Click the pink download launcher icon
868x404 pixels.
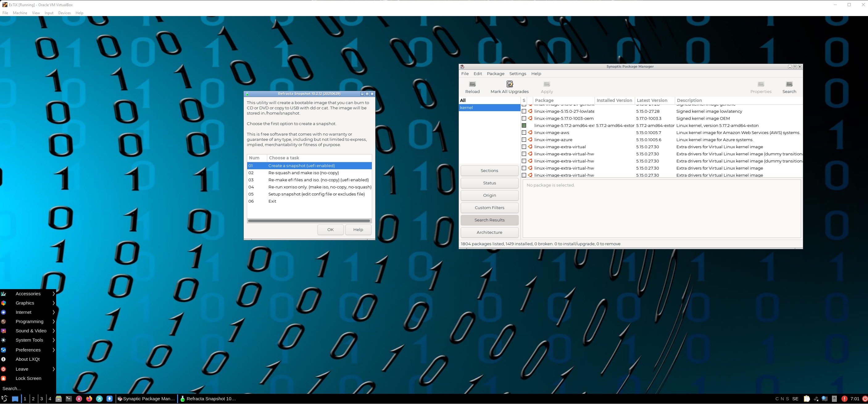click(x=79, y=399)
